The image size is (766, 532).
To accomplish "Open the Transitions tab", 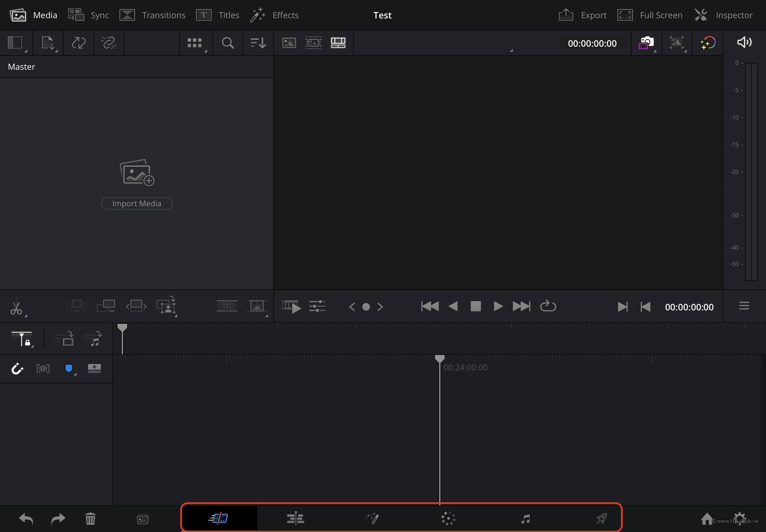I will [153, 15].
